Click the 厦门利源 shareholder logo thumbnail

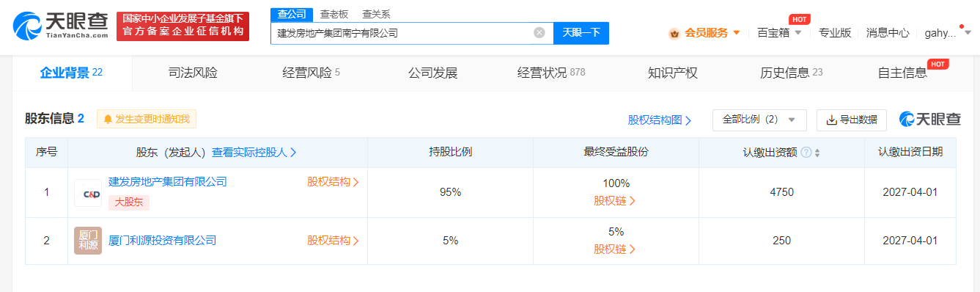[x=88, y=241]
